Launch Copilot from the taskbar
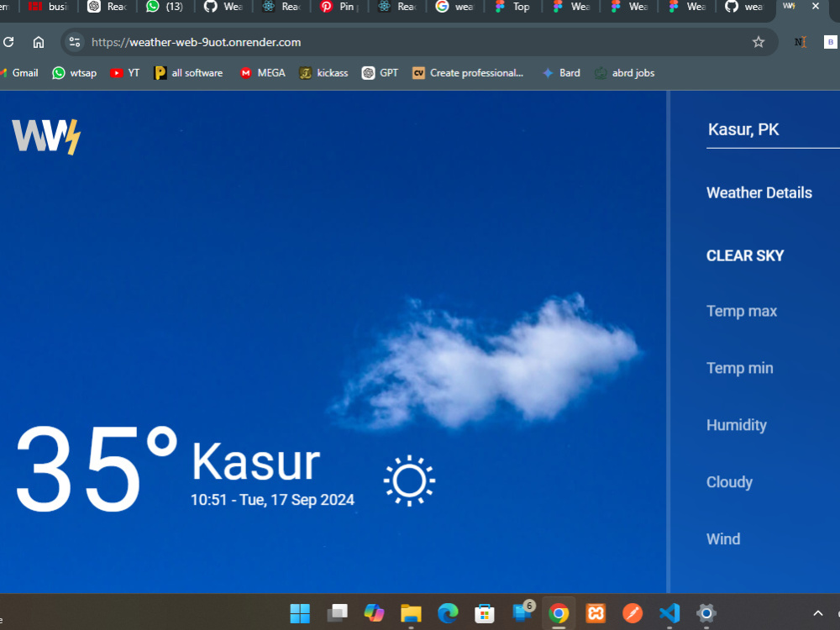 click(374, 613)
